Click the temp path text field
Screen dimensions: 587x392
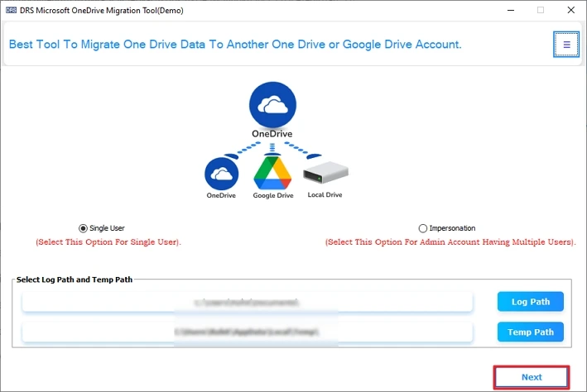(x=248, y=332)
